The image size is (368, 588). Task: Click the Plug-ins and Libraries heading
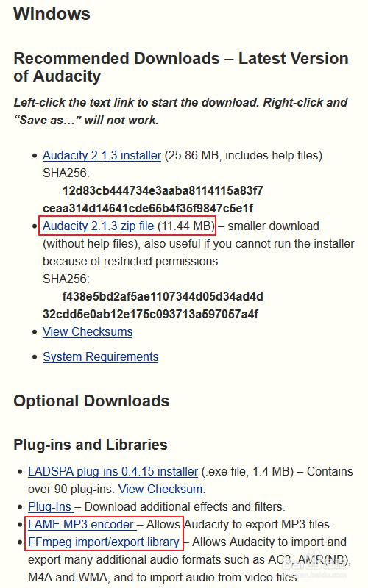point(91,445)
